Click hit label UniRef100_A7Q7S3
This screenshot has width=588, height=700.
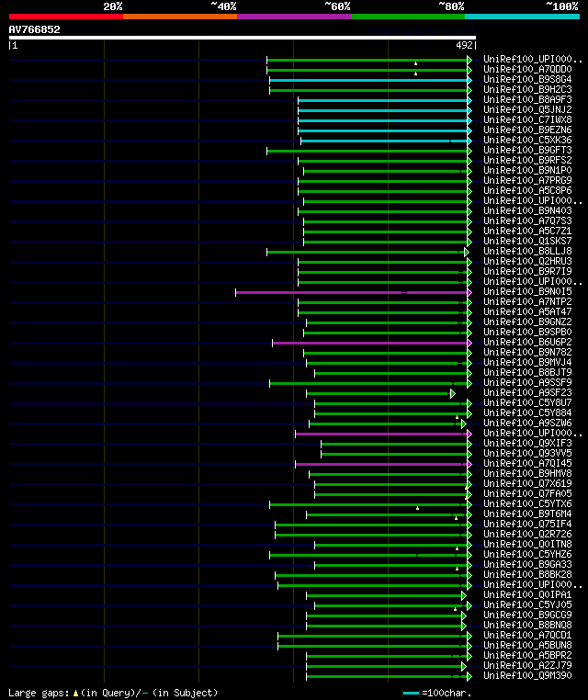tap(527, 221)
